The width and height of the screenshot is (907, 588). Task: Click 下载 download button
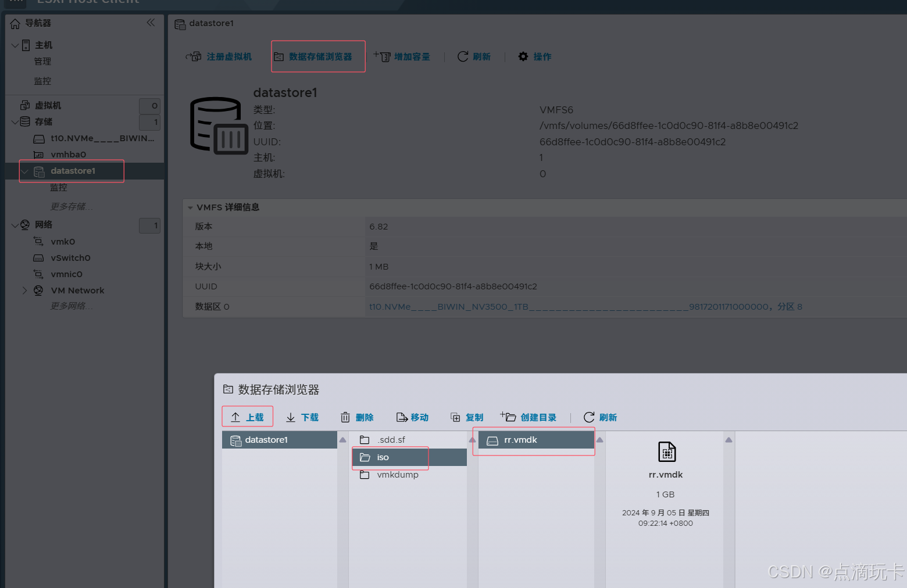(x=302, y=417)
